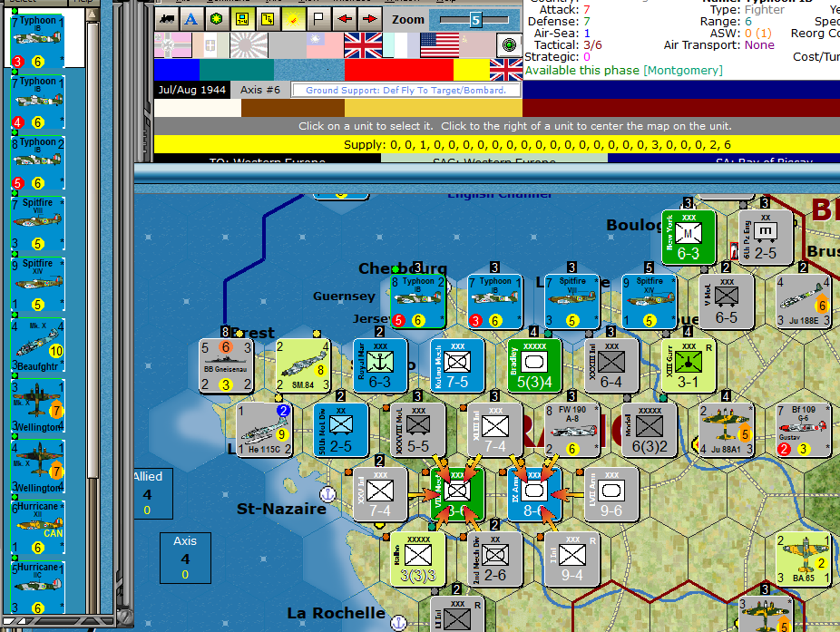Select the Italian flag country button
840x632 pixels.
210,45
